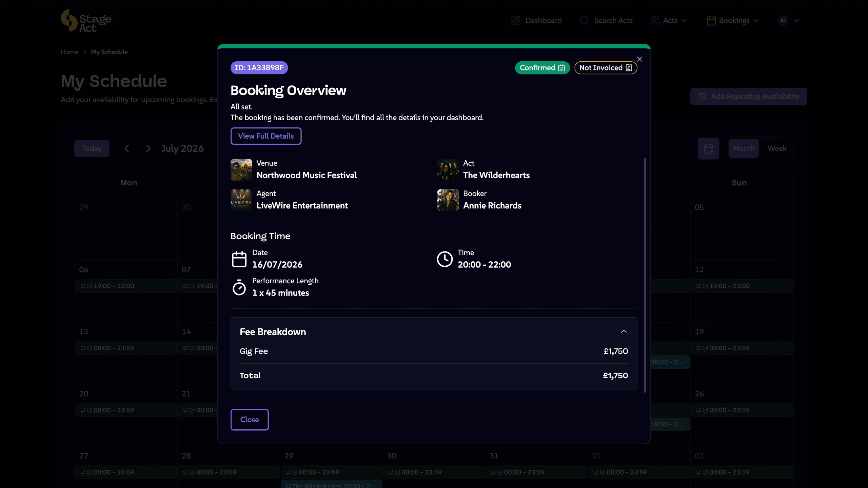This screenshot has height=488, width=868.
Task: Click Add Repeating Availability button
Action: point(749,97)
